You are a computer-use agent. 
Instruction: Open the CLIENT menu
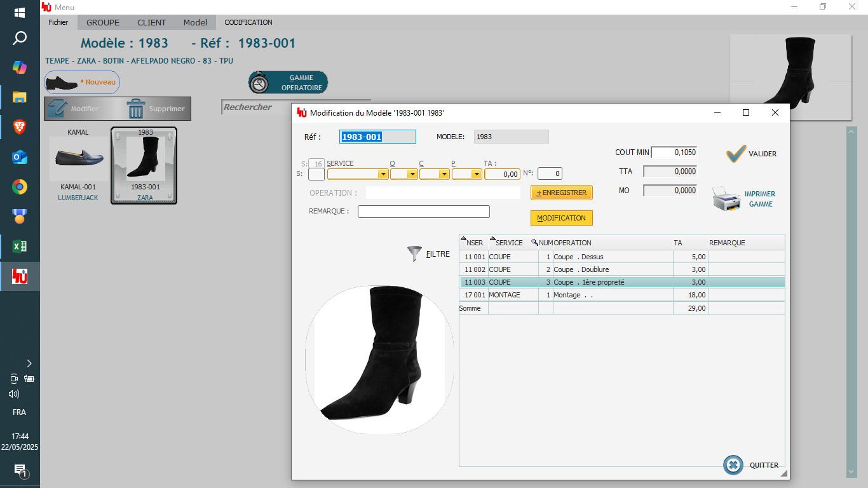(151, 22)
